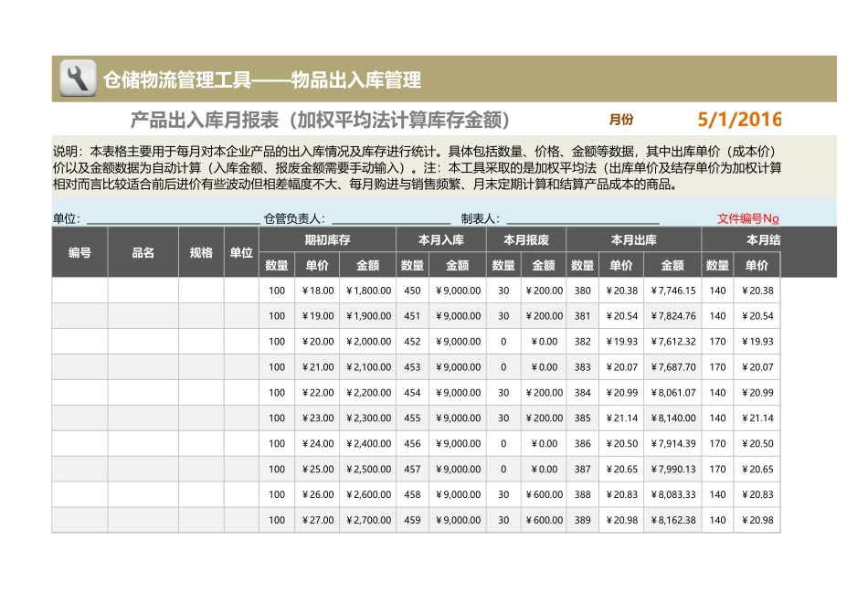Image resolution: width=868 pixels, height=614 pixels.
Task: Click the outbound amount ¥7,746.15 cell
Action: pos(672,291)
